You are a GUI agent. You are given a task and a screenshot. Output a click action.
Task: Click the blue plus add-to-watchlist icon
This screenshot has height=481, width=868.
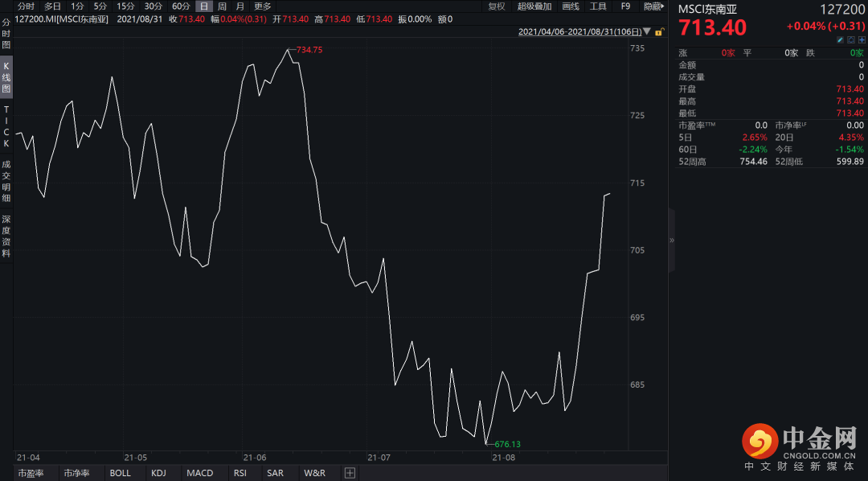click(862, 40)
